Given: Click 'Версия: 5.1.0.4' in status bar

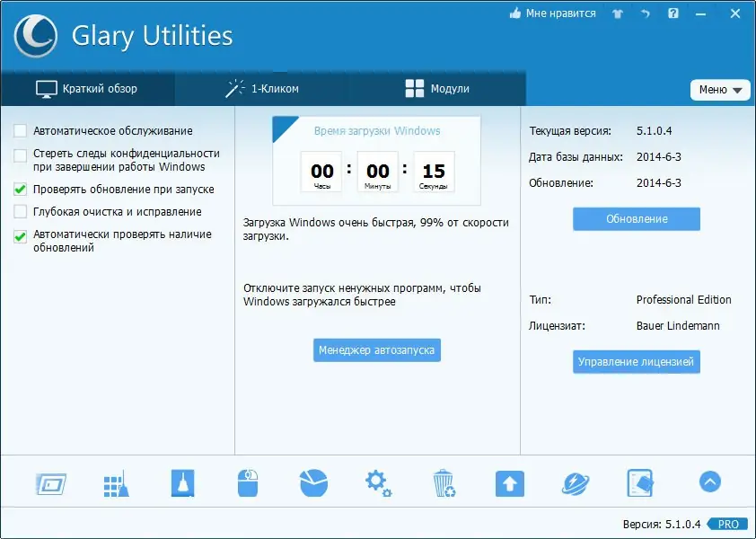Looking at the screenshot, I should pyautogui.click(x=662, y=524).
